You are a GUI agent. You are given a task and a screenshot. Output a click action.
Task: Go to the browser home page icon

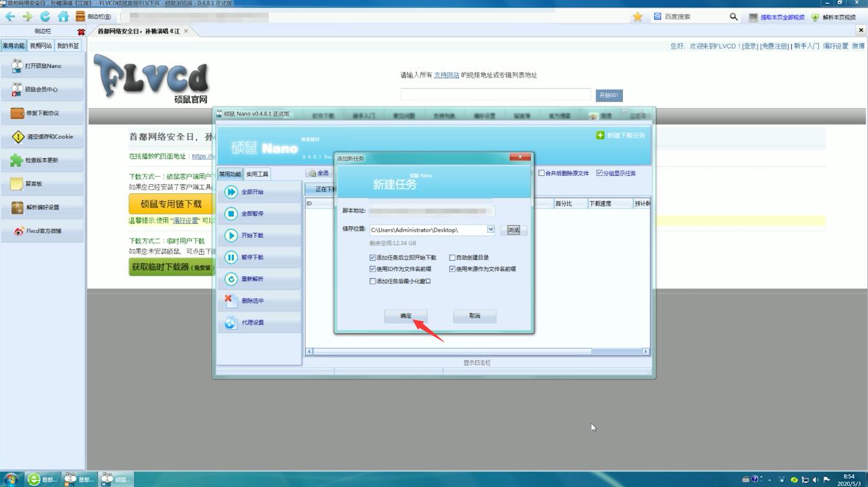pos(63,17)
